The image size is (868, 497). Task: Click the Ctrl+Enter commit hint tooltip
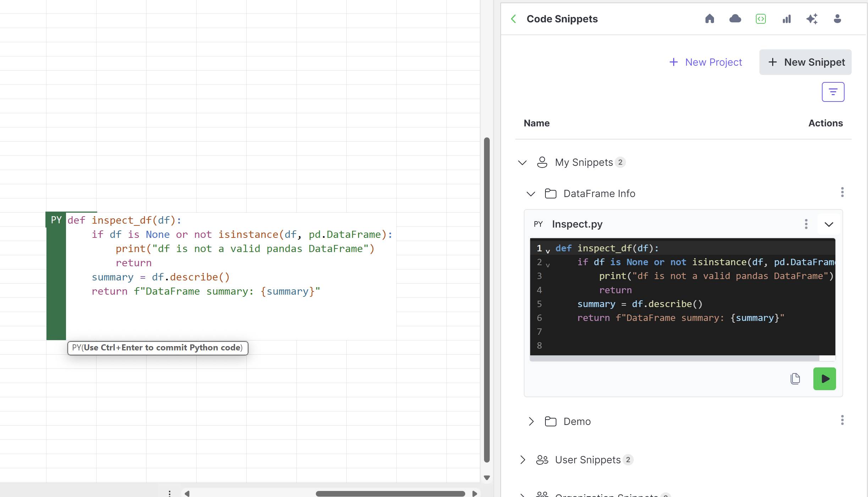pos(158,348)
